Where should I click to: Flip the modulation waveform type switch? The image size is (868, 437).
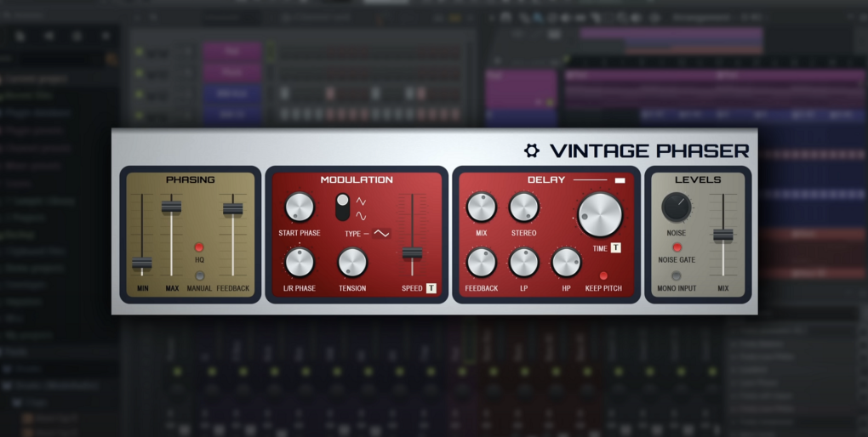343,207
